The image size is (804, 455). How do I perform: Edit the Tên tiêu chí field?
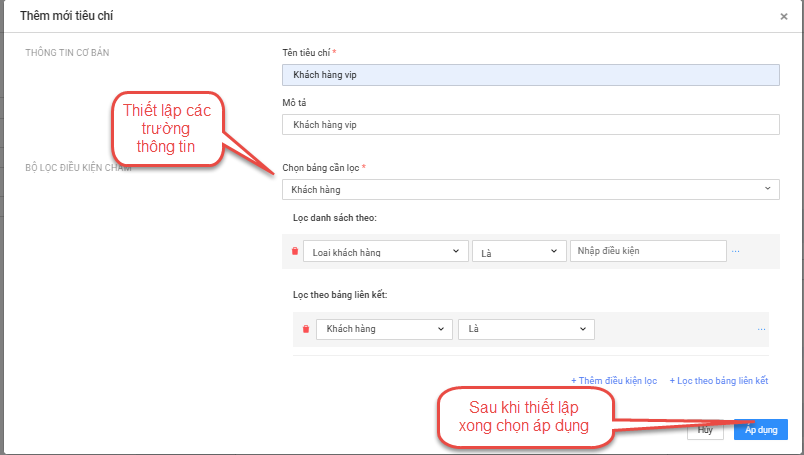[531, 75]
